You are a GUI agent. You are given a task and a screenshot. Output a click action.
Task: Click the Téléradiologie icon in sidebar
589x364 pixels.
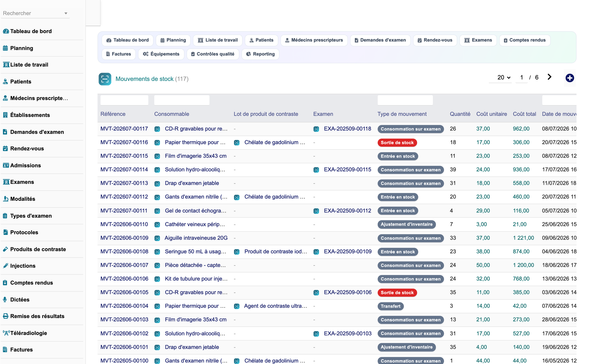[x=6, y=333]
